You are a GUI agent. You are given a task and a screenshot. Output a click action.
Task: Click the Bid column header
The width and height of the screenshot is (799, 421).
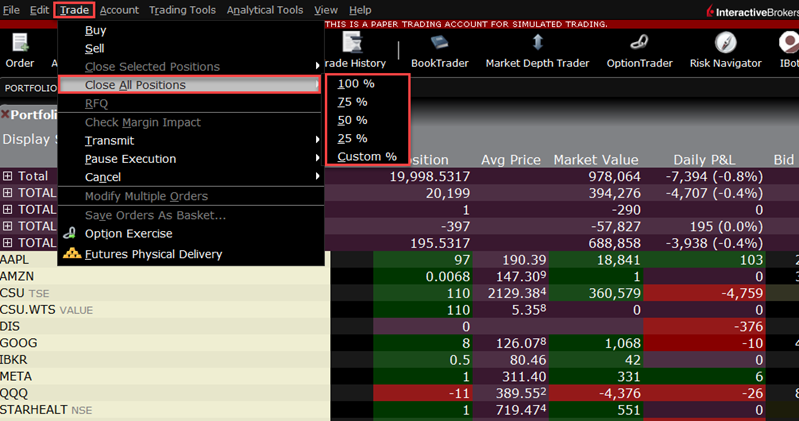click(783, 160)
